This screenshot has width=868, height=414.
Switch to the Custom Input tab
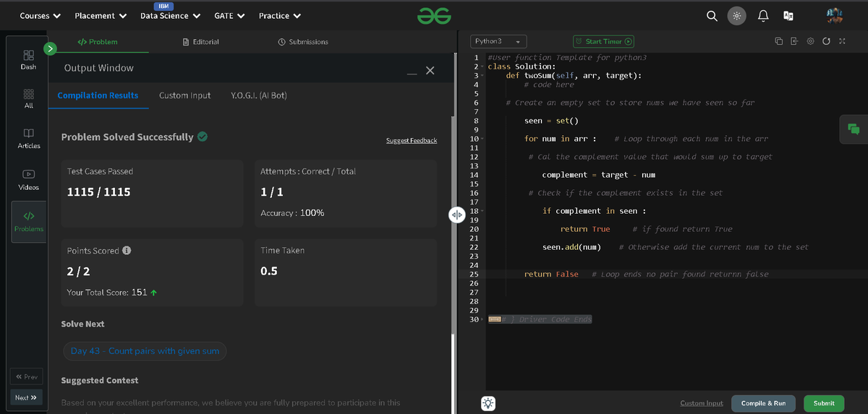click(x=185, y=95)
